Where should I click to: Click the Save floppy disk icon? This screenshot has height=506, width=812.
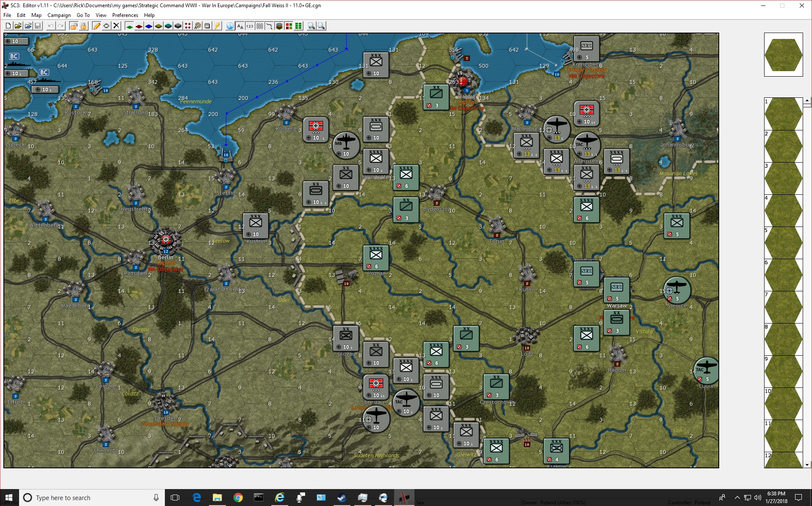click(x=38, y=26)
